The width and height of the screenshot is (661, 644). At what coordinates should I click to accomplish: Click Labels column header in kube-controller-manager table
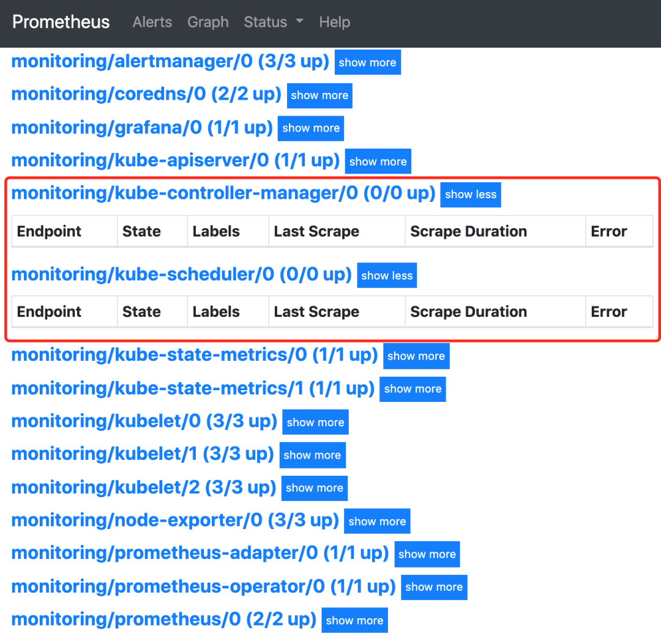228,231
